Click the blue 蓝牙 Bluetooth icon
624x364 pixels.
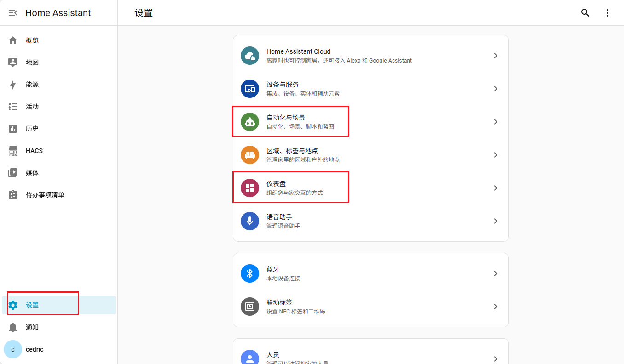[x=250, y=273]
